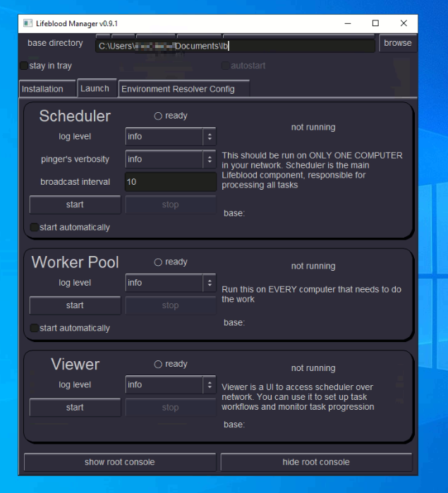Click the broadcast interval field
Screen dimensions: 448x493
[x=171, y=182]
